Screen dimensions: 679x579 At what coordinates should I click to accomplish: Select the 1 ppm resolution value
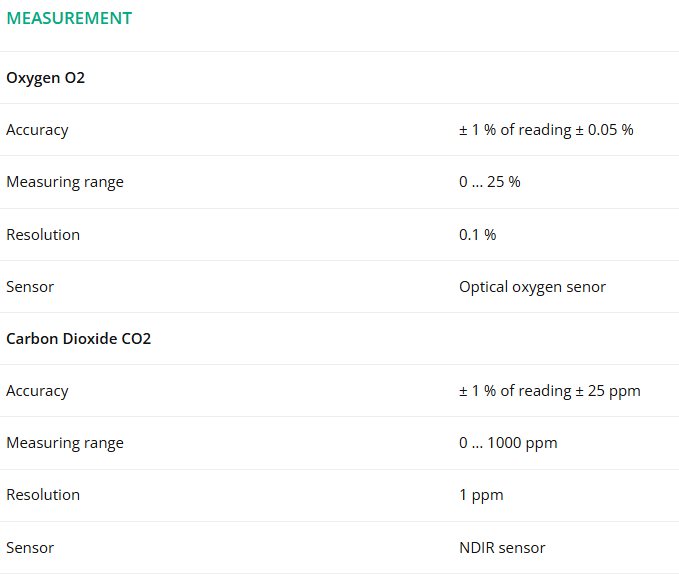coord(481,495)
